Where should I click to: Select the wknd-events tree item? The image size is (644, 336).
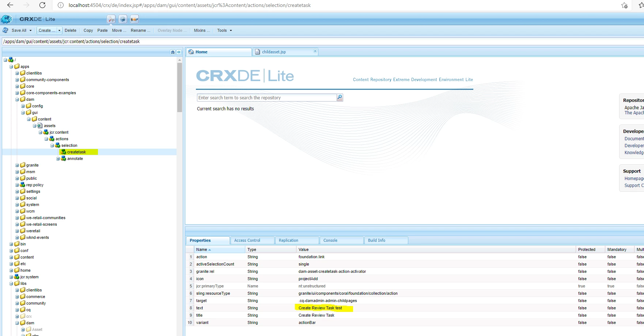(37, 237)
